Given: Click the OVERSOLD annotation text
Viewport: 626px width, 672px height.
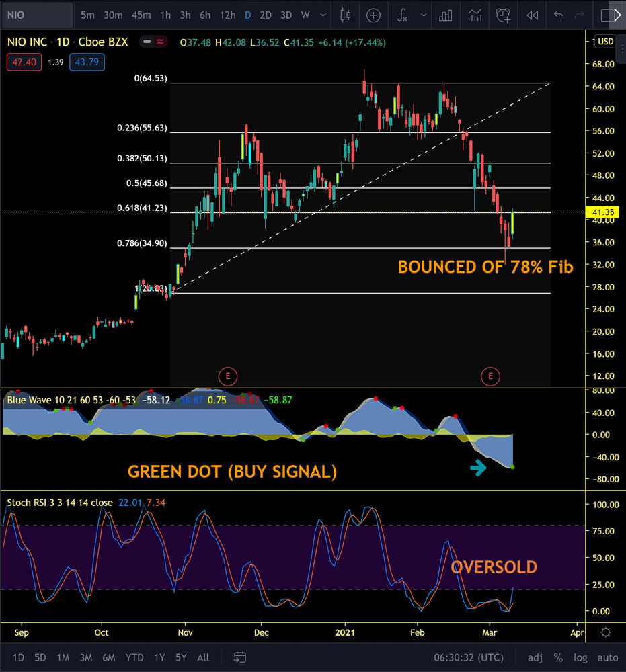Looking at the screenshot, I should pyautogui.click(x=494, y=567).
